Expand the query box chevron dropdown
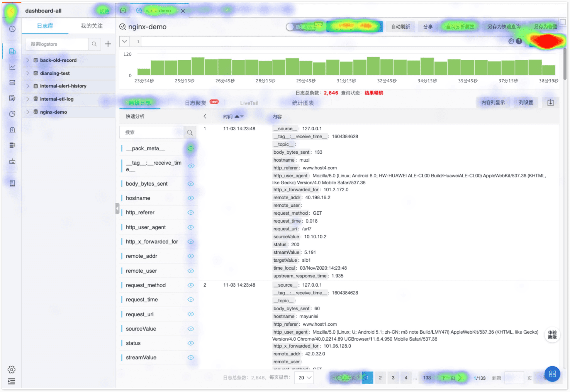Screen dimensions: 570x392 tap(125, 41)
